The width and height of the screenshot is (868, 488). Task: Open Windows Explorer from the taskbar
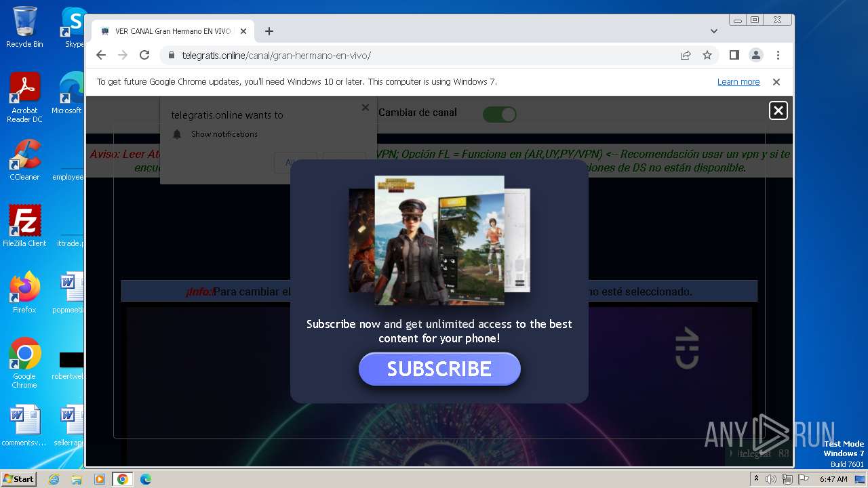pyautogui.click(x=77, y=479)
